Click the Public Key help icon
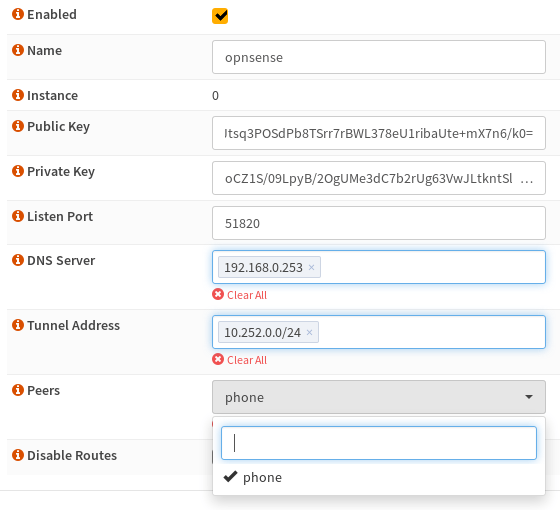Viewport: 560px width, 510px height. click(18, 126)
